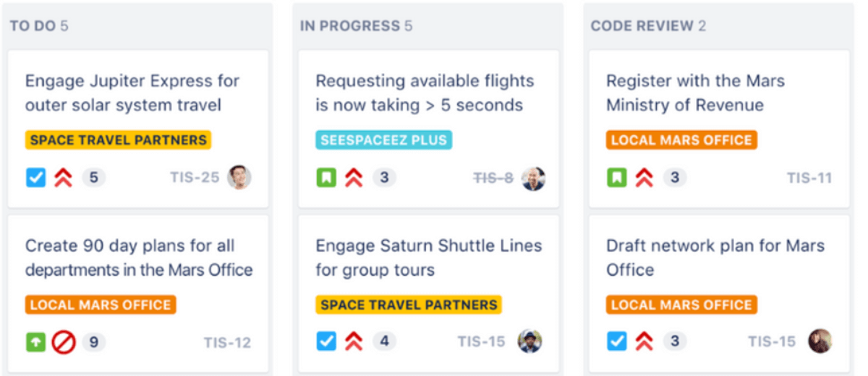The height and width of the screenshot is (376, 868).
Task: Click the assignee avatar on TIS-25 card
Action: point(239,177)
